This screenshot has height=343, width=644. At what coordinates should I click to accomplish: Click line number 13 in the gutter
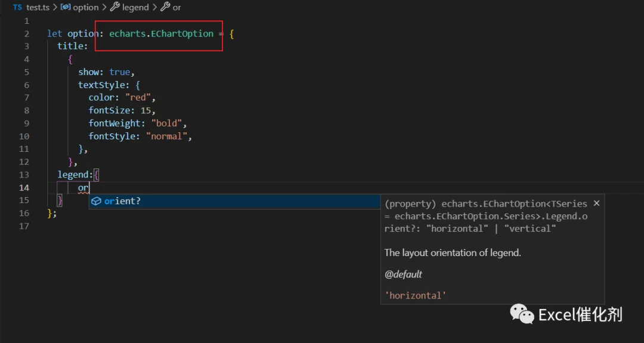point(24,175)
